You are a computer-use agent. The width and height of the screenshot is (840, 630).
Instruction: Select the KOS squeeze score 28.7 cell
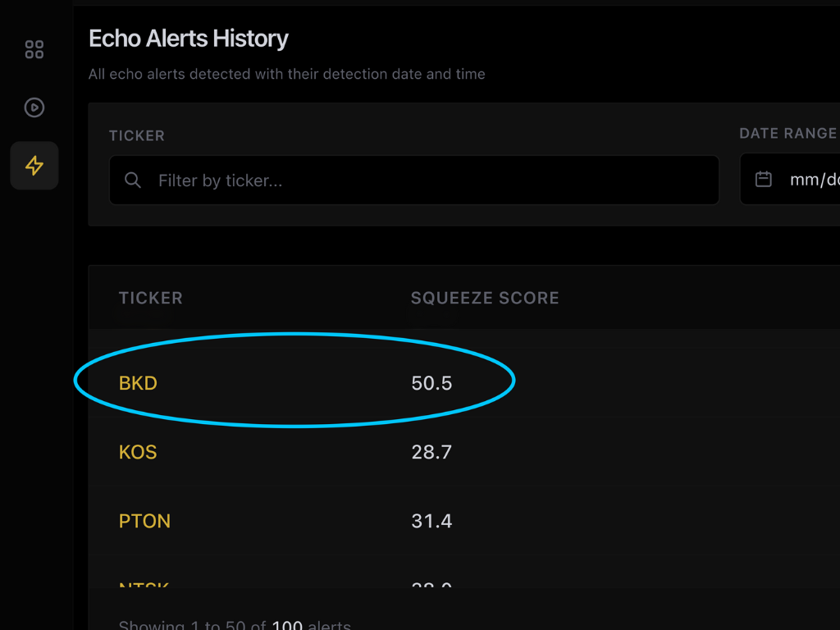click(x=431, y=452)
